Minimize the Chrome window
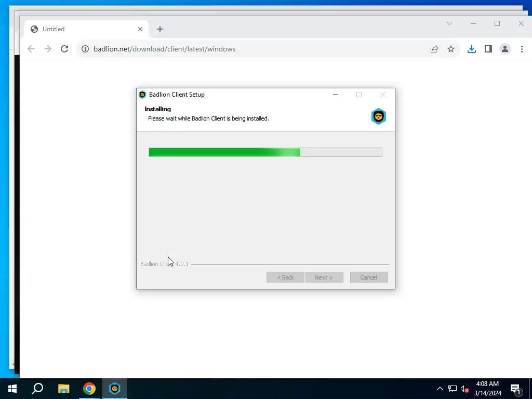 pyautogui.click(x=473, y=23)
